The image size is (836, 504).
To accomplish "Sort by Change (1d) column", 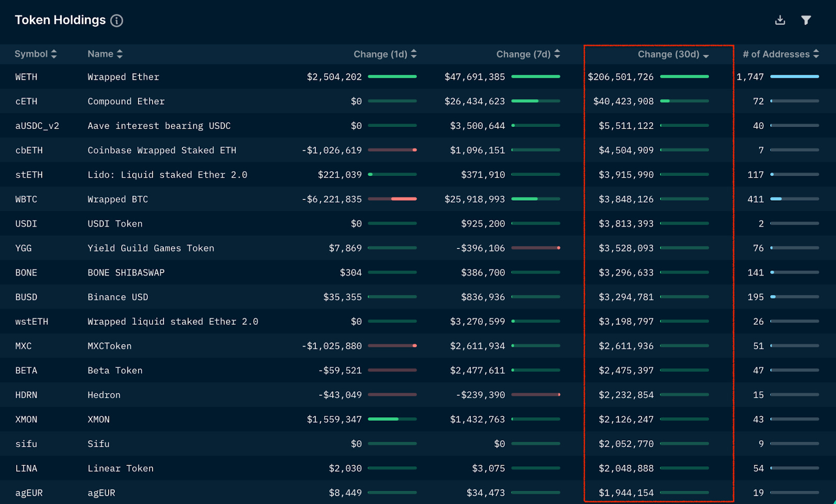I will coord(385,54).
